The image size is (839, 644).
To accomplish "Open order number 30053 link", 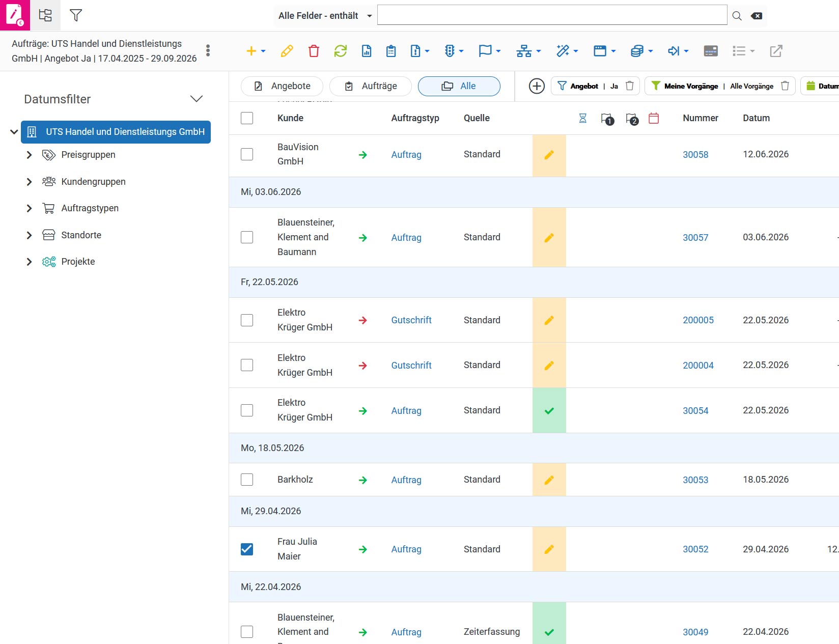I will point(695,480).
